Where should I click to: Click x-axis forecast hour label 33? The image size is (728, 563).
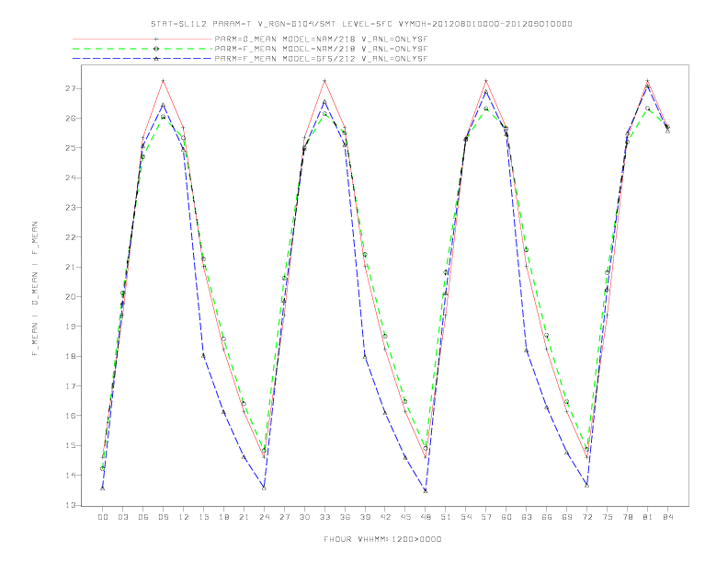click(324, 517)
